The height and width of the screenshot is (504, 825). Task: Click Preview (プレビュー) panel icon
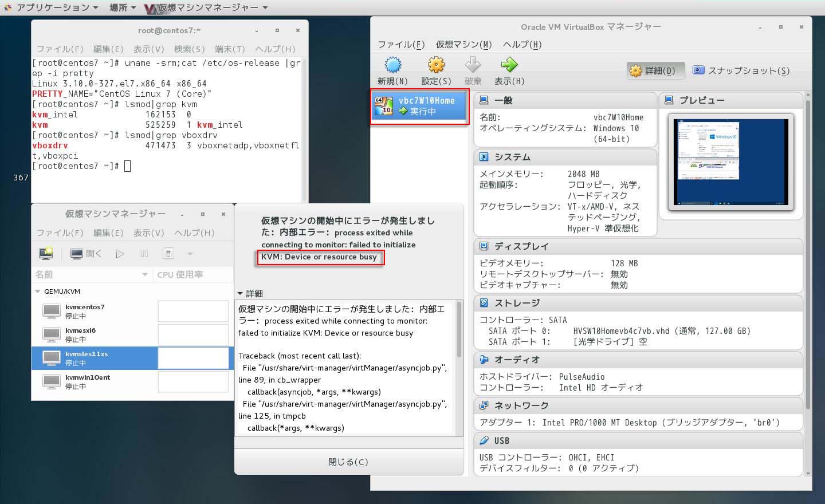point(669,100)
